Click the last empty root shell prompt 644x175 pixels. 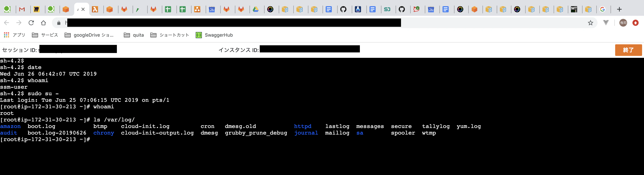[45, 139]
